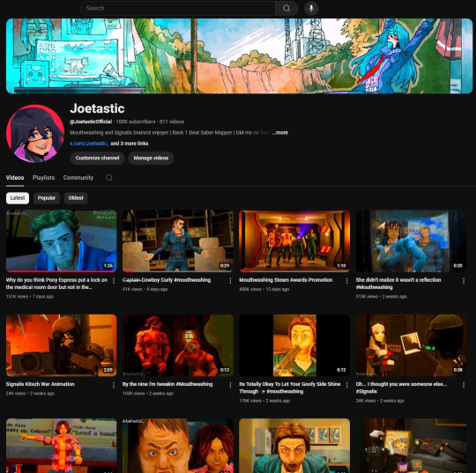Viewport: 476px width, 473px height.
Task: Click watch progress bar on Steam Awards video
Action: (294, 271)
